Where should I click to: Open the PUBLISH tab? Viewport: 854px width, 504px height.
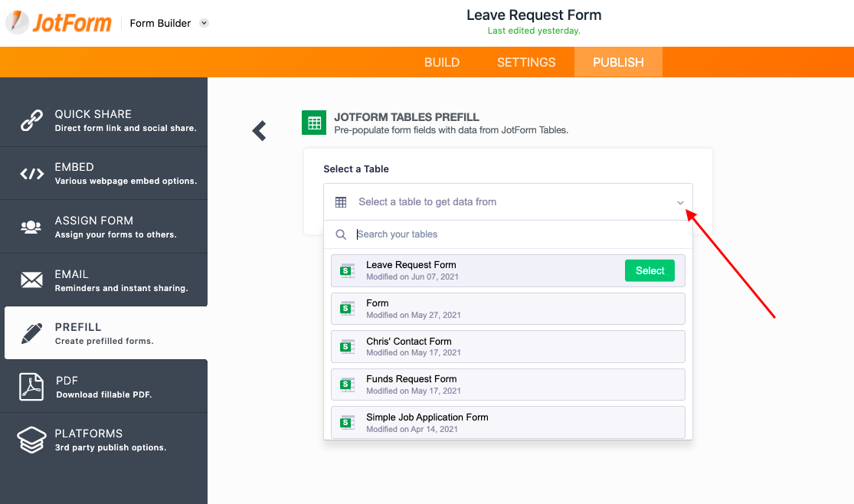(x=618, y=62)
